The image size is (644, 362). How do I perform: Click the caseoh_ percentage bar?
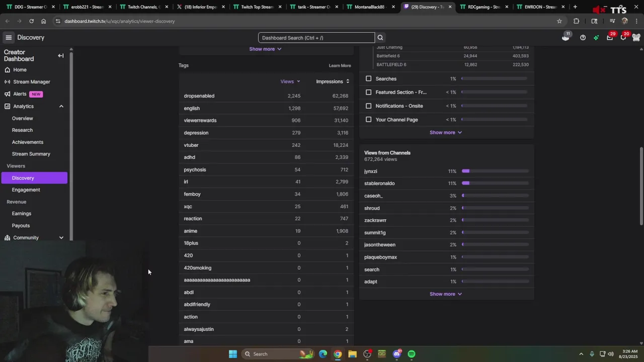[495, 196]
